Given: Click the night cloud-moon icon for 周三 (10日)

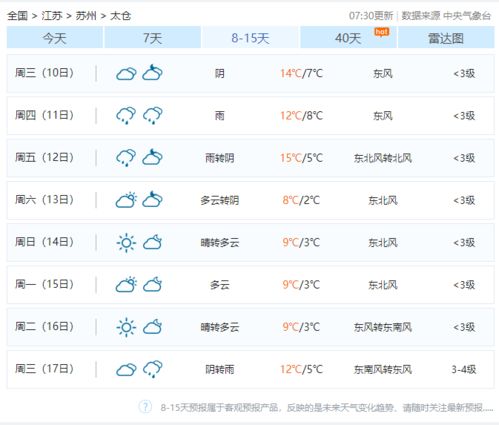Looking at the screenshot, I should click(152, 73).
